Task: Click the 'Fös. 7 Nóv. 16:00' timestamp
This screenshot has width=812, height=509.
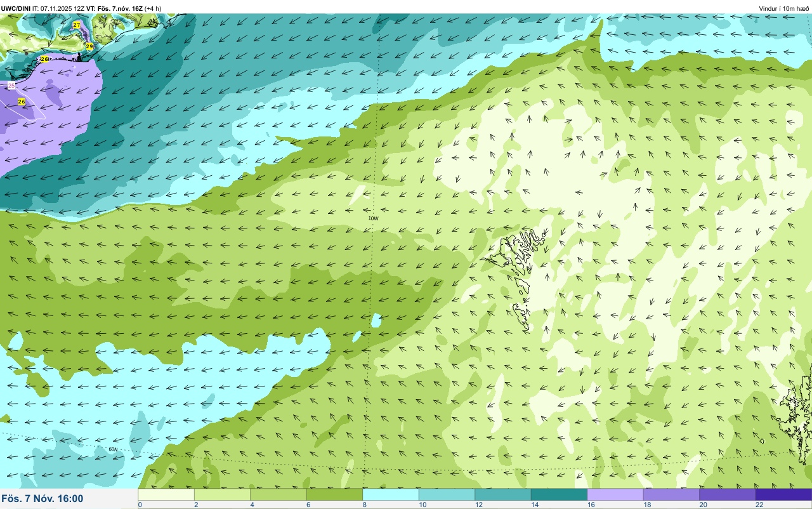Action: click(x=42, y=498)
